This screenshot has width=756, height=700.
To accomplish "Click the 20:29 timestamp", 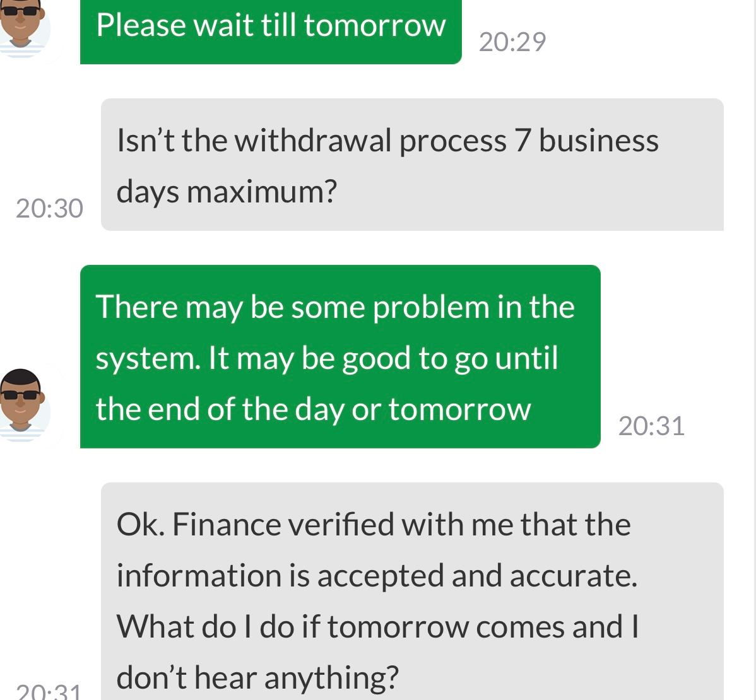I will 512,42.
